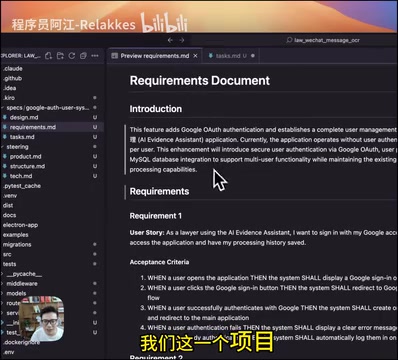Collapse all folders in Explorer

tap(83, 56)
